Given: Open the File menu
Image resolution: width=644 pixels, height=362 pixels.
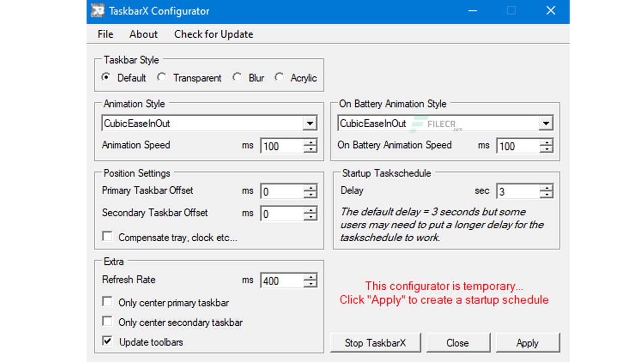Looking at the screenshot, I should [105, 34].
